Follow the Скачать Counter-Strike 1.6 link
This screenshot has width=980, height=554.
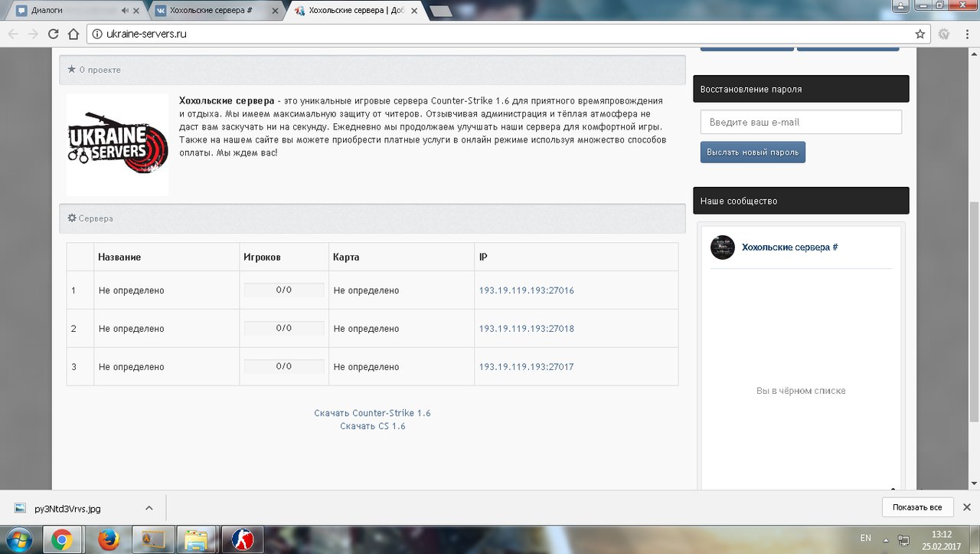372,413
